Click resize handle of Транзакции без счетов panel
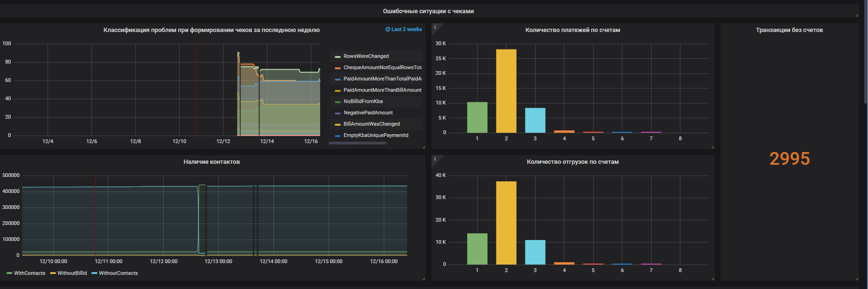868x289 pixels. coord(857,279)
